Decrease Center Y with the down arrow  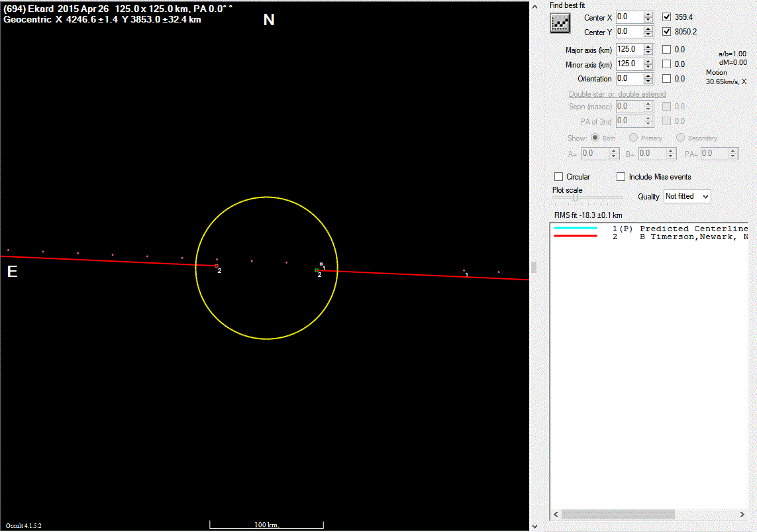click(x=648, y=35)
